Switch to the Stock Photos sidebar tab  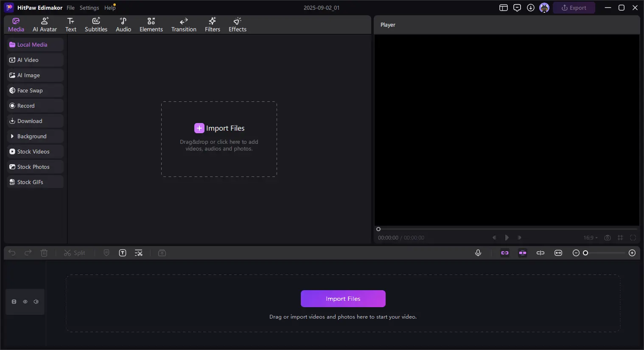34,167
